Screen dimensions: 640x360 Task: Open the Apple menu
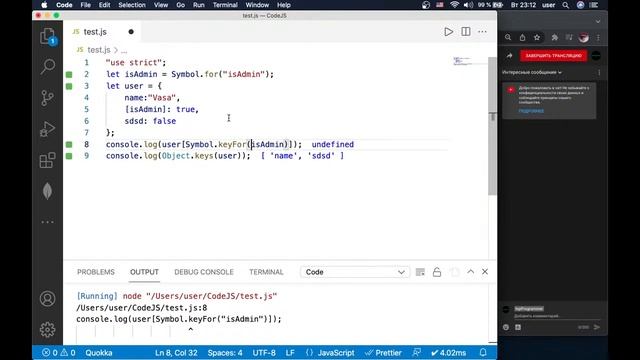(x=44, y=5)
